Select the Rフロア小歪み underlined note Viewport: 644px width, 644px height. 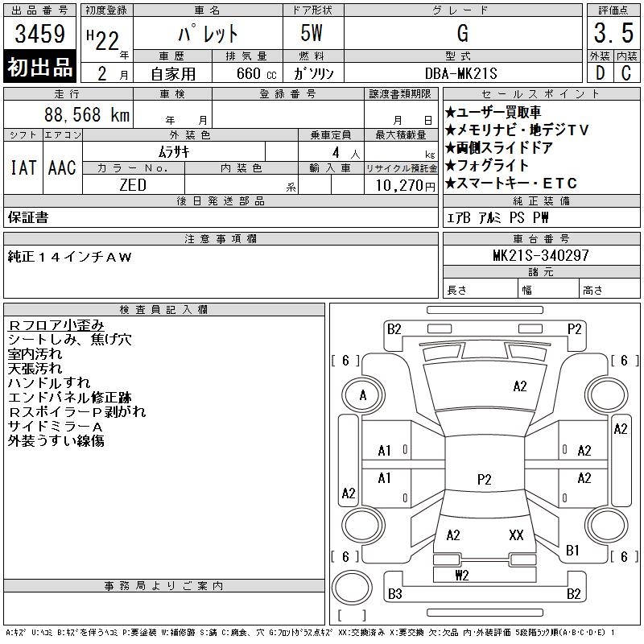click(56, 325)
